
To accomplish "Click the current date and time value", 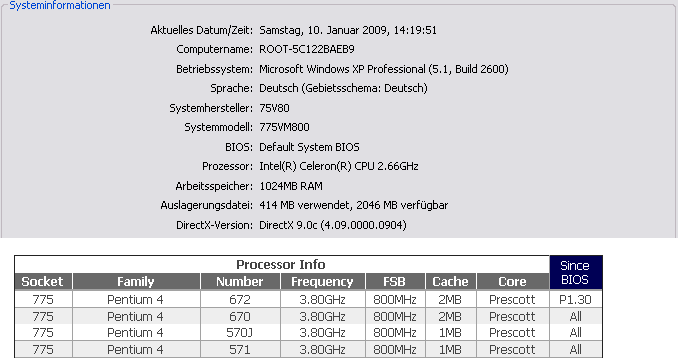I will pyautogui.click(x=348, y=30).
